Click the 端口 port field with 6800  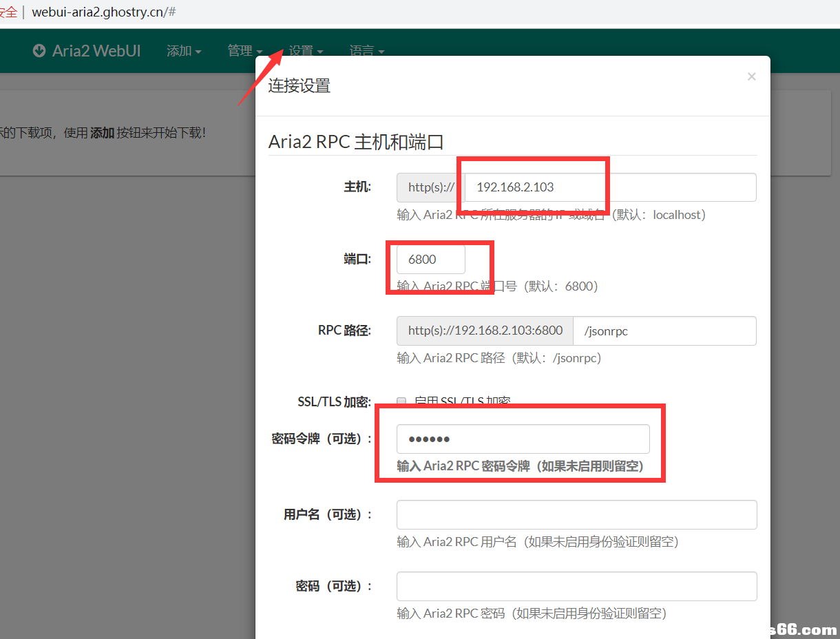430,260
